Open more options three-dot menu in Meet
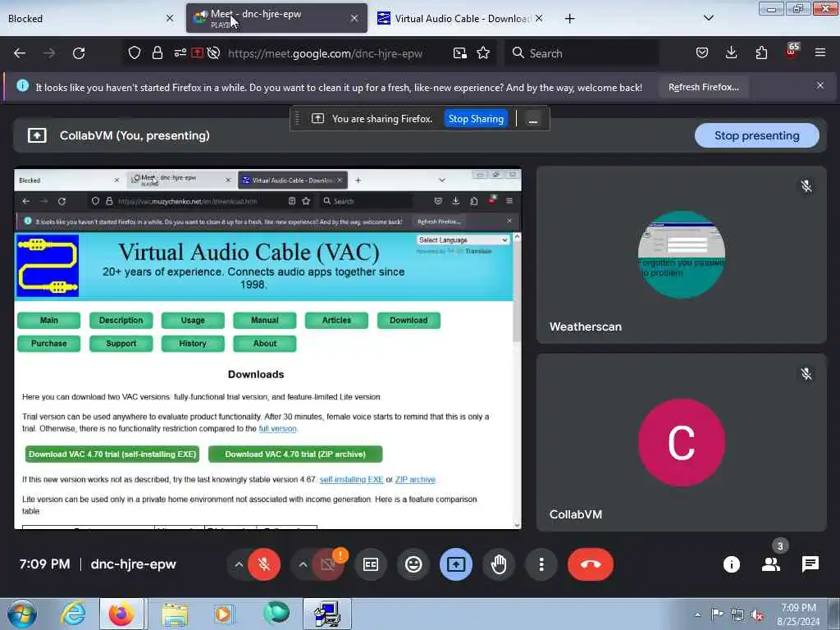 [x=541, y=564]
